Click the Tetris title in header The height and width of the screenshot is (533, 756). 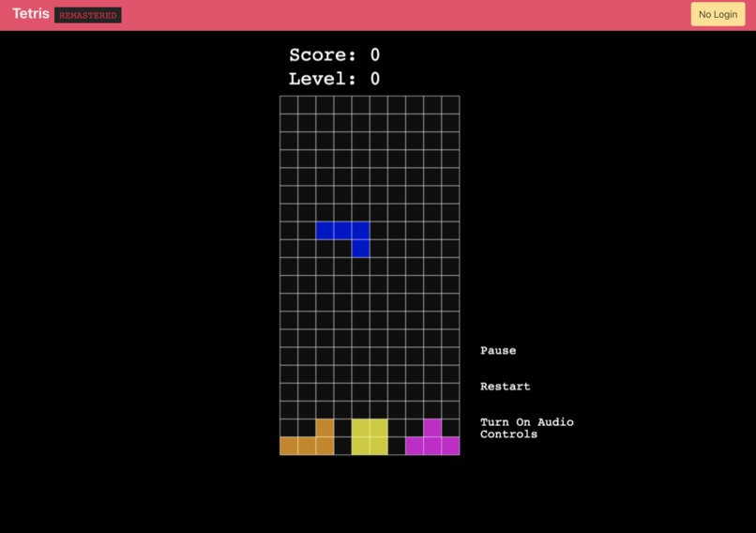[x=30, y=14]
